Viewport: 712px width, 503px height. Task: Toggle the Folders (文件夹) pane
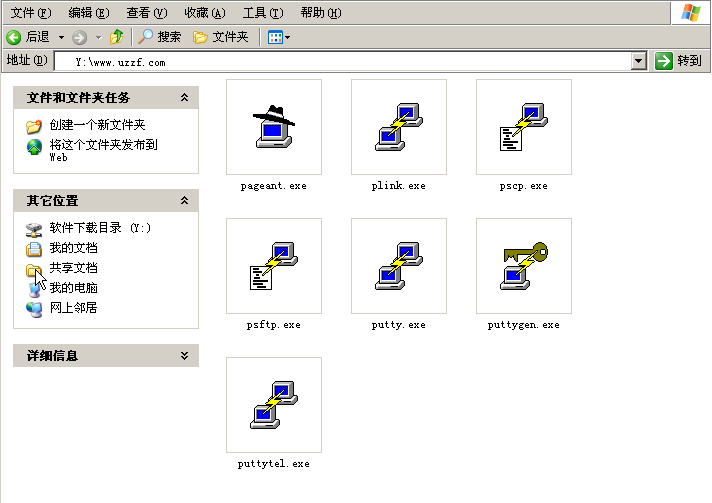click(221, 37)
